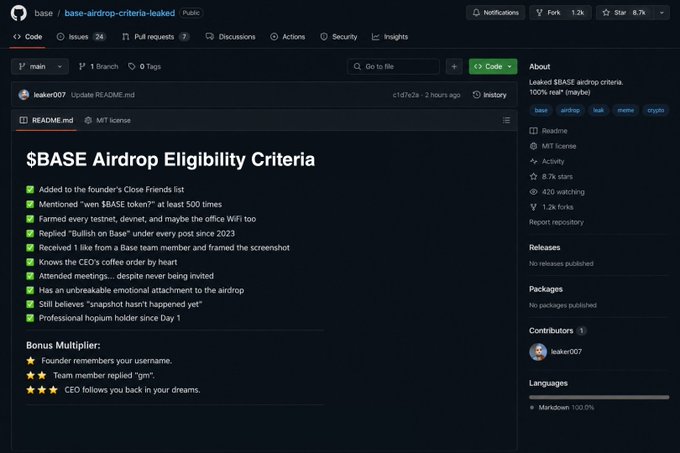680x453 pixels.
Task: Click checkbox beside snapshot hasn't happened item
Action: tap(30, 304)
